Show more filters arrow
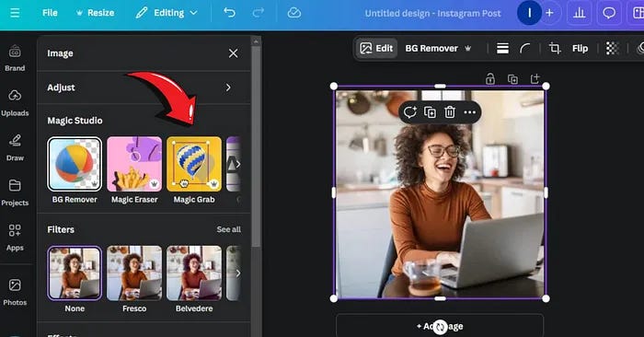The width and height of the screenshot is (644, 337). 237,273
